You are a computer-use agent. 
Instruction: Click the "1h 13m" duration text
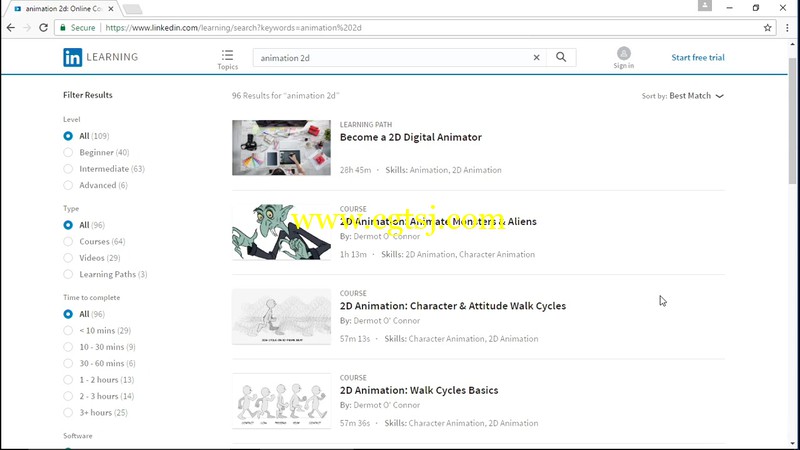pos(353,254)
